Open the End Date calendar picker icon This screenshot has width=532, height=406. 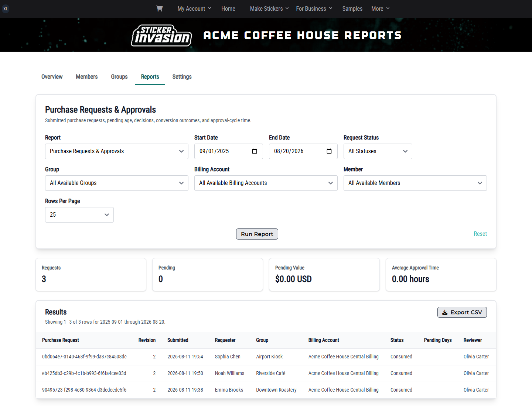329,151
